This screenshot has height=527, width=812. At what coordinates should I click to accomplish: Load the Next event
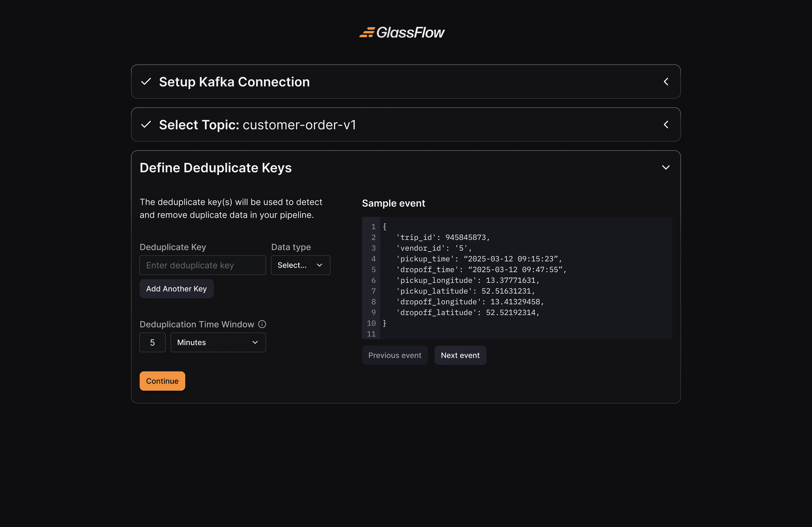460,355
